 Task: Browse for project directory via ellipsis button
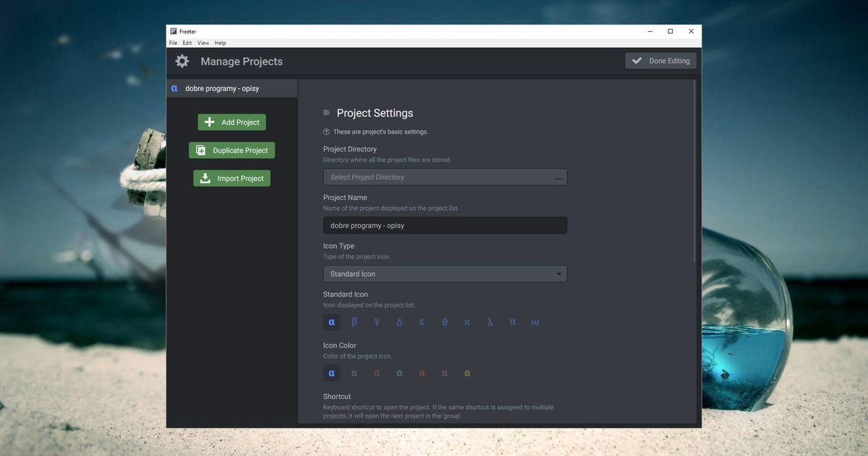pyautogui.click(x=558, y=177)
